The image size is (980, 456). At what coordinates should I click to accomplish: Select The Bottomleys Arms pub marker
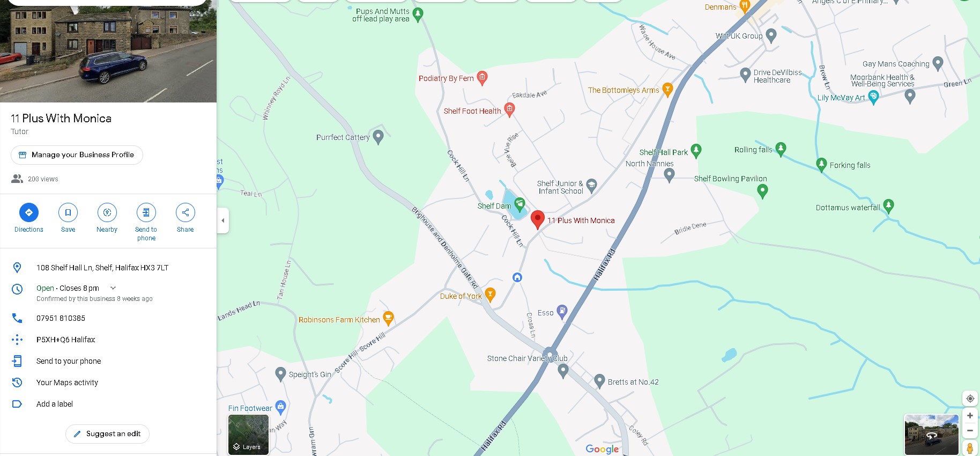[667, 89]
